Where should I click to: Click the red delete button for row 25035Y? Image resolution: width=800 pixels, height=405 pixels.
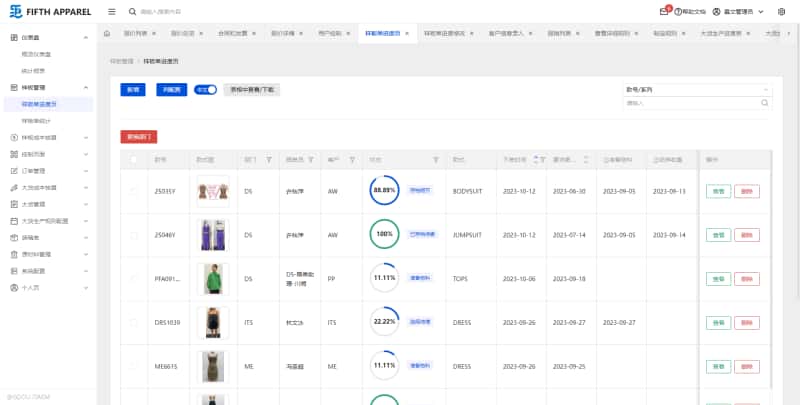point(746,190)
